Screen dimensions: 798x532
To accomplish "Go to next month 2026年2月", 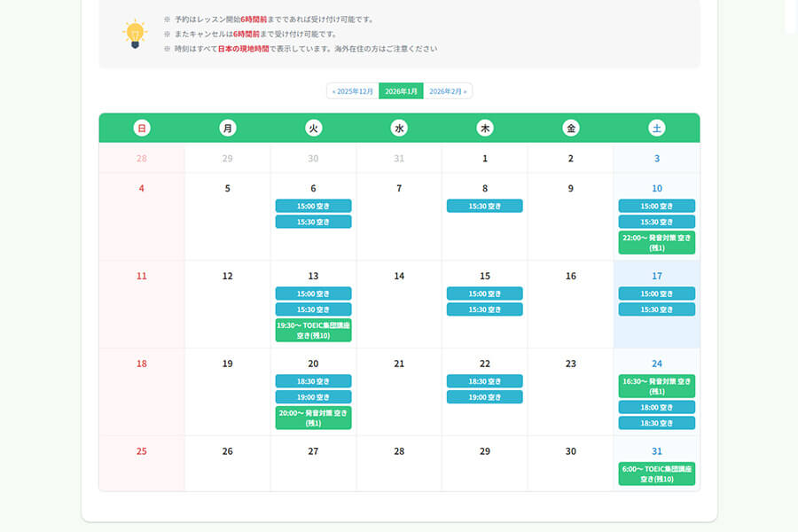I will (x=448, y=91).
